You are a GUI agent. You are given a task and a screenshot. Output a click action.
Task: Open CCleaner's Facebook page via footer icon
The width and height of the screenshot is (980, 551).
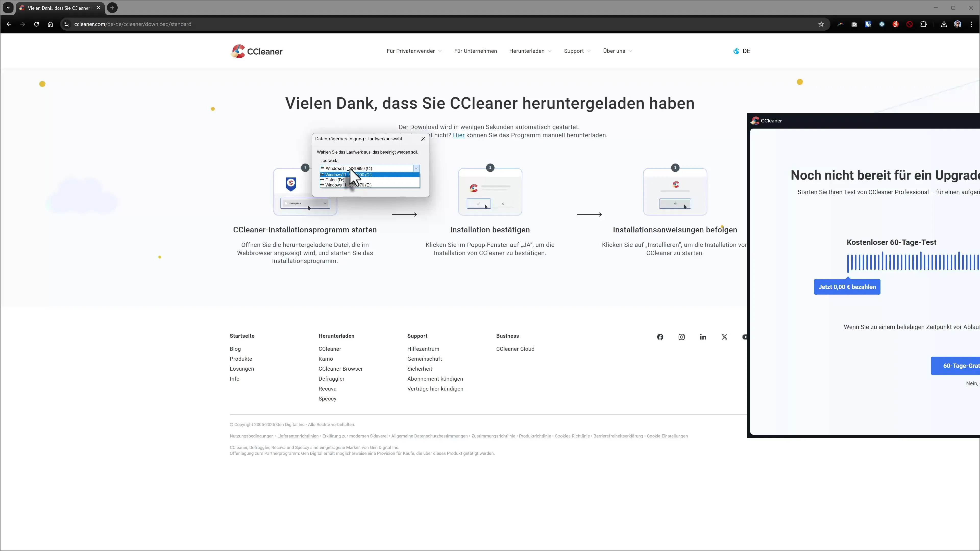click(660, 337)
